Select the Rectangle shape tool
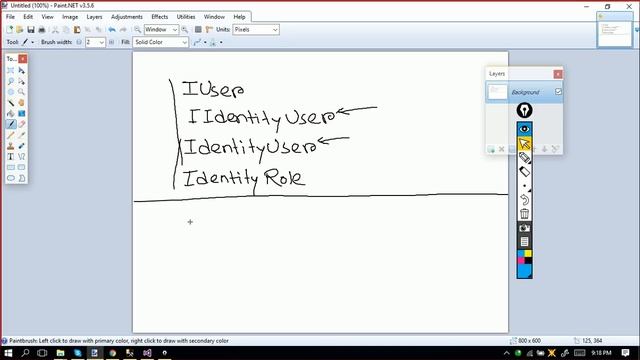The height and width of the screenshot is (360, 640). point(11,167)
